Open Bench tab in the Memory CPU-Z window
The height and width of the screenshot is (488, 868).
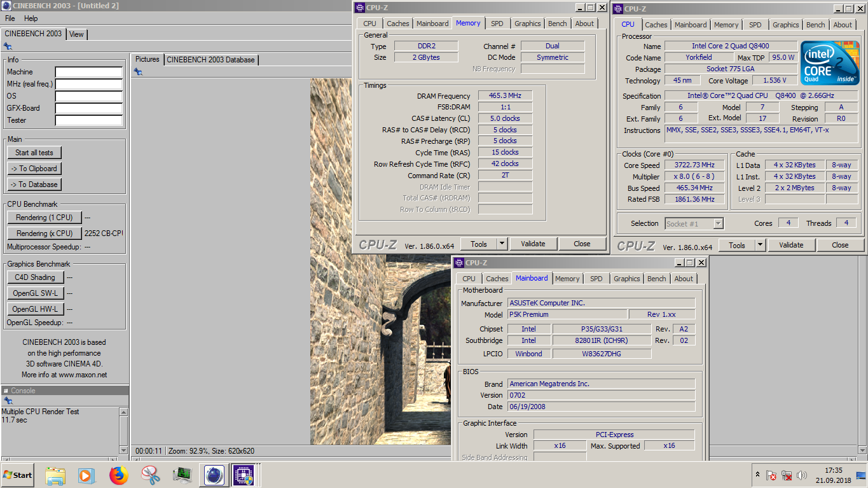558,24
